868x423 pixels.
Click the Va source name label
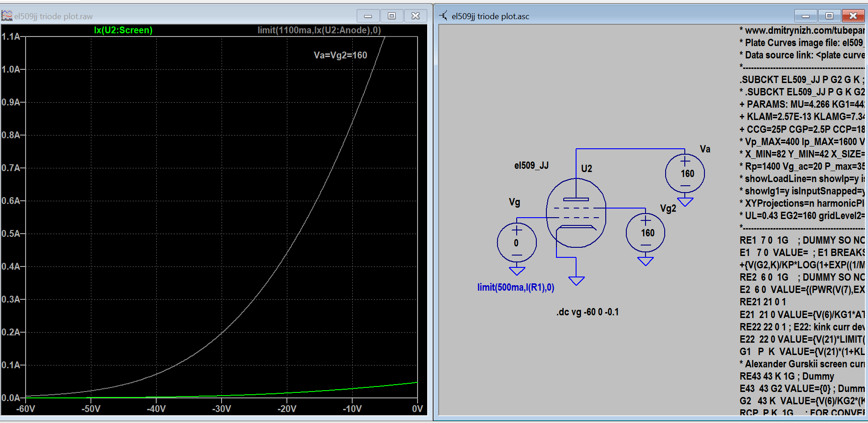pyautogui.click(x=705, y=149)
